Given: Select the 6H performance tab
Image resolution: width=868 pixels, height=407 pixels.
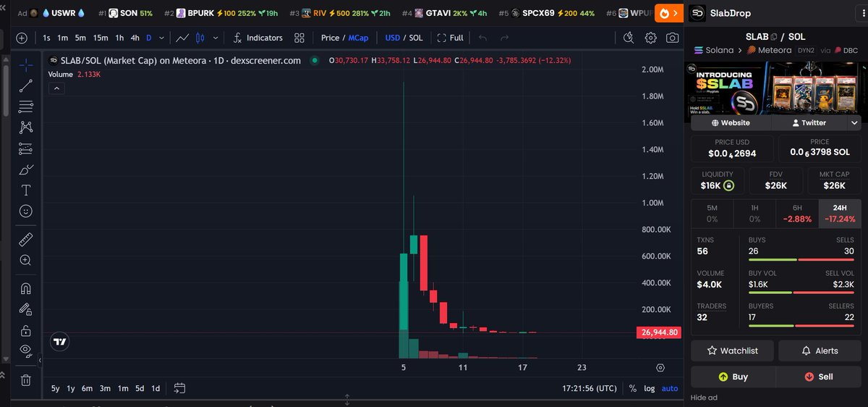Looking at the screenshot, I should [797, 214].
